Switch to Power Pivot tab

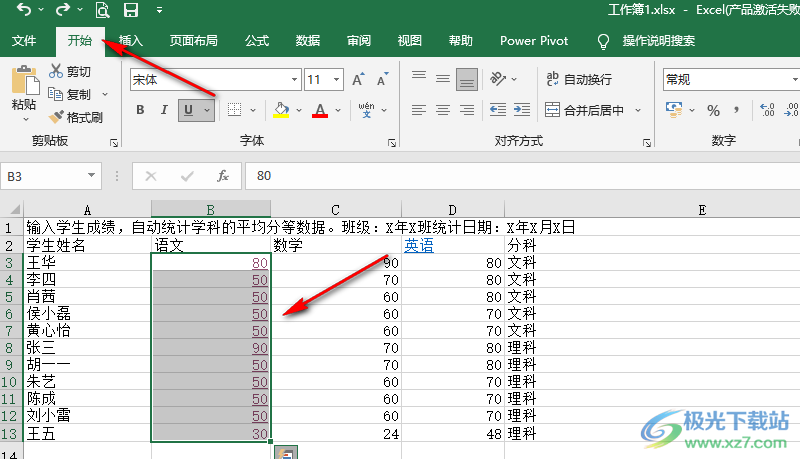click(x=534, y=41)
